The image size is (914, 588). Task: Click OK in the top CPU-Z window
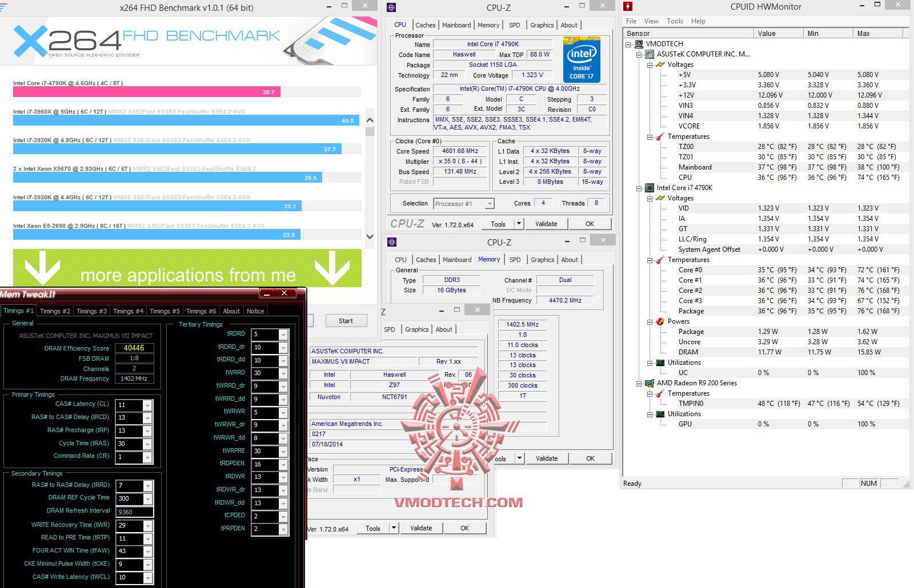tap(590, 224)
